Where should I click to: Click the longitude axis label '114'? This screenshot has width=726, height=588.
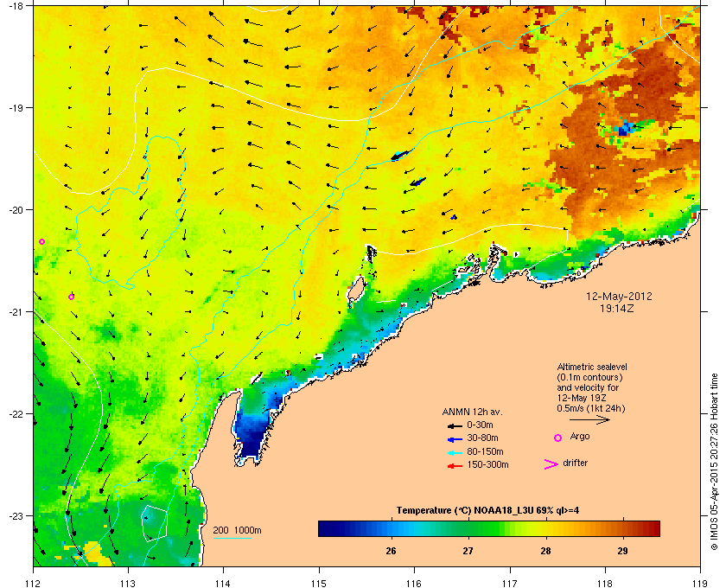tap(223, 584)
